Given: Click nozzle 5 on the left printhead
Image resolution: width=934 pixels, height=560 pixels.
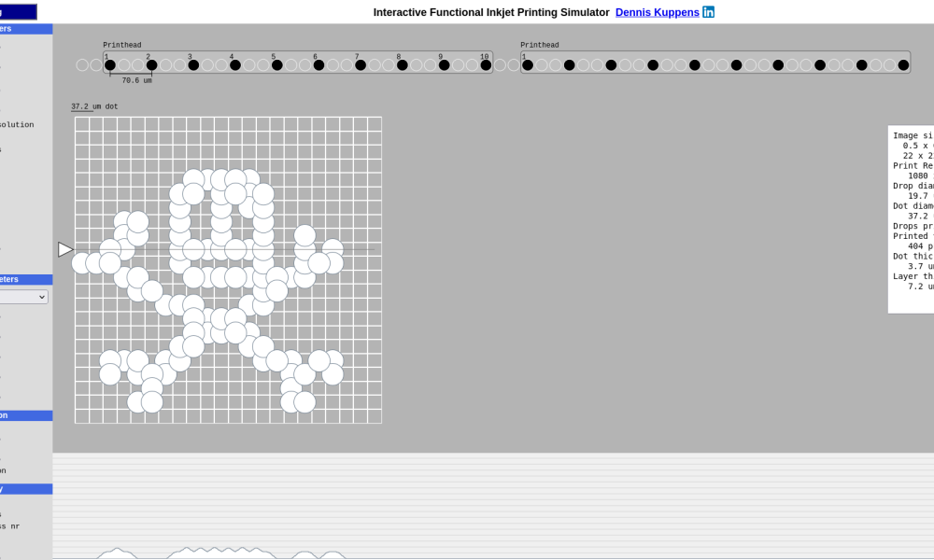Looking at the screenshot, I should pos(277,65).
